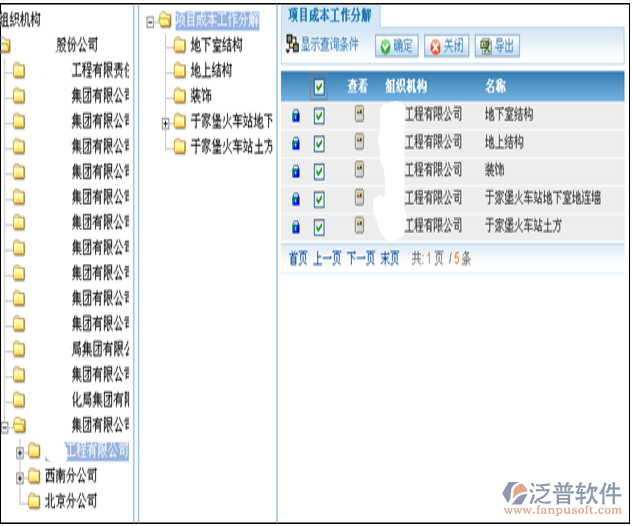Select 于家堡火车站土方 in tree
This screenshot has height=526, width=632.
click(x=232, y=146)
